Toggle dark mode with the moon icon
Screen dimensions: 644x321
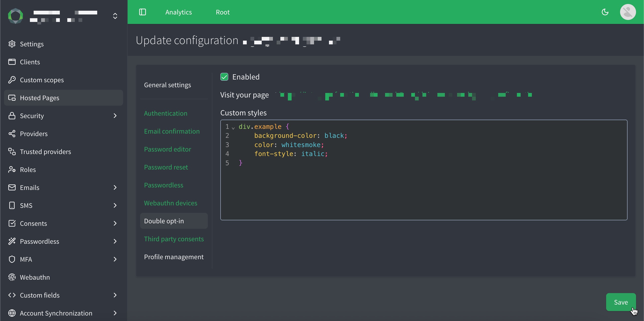tap(605, 12)
